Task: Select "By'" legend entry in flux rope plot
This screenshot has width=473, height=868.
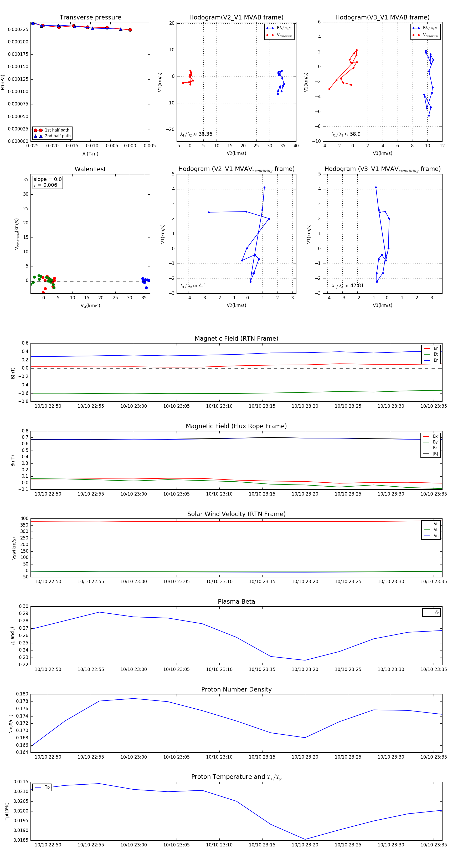Action: [431, 442]
